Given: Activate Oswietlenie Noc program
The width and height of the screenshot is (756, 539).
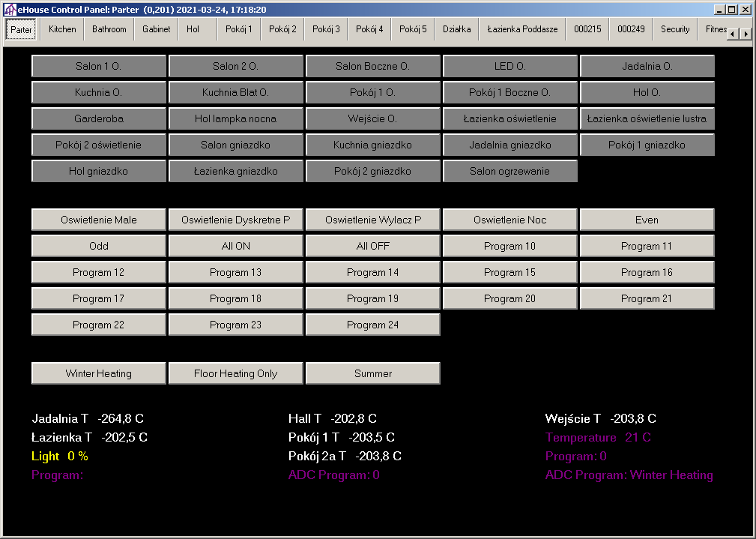Looking at the screenshot, I should point(509,220).
